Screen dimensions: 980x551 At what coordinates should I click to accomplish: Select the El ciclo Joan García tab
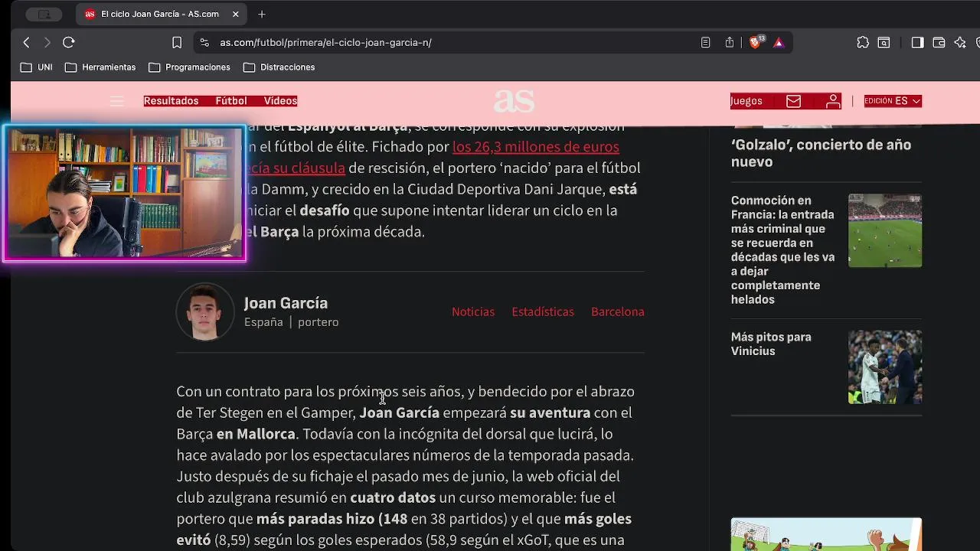[161, 14]
